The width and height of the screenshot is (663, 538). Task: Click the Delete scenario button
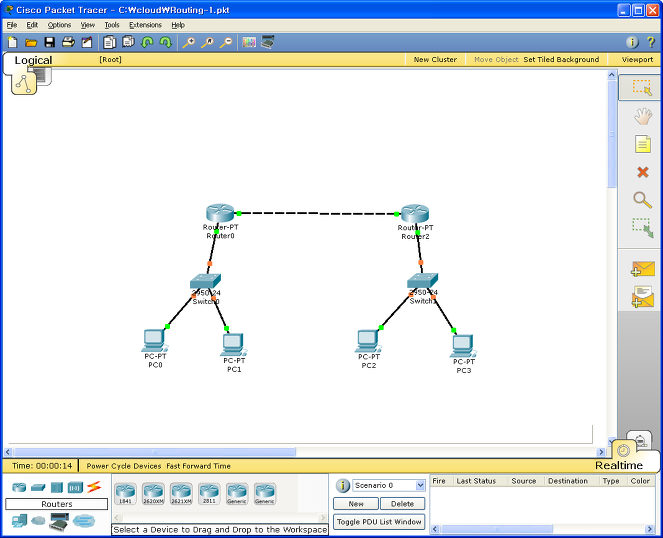[x=402, y=504]
